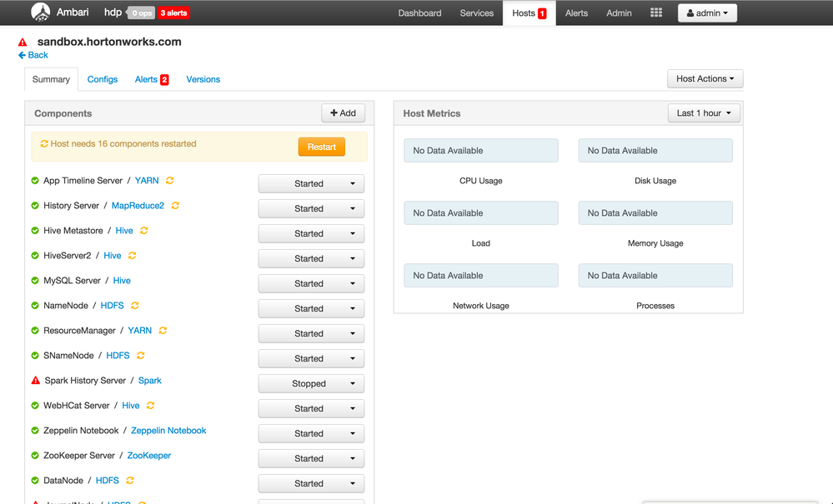Click the Ambari logo icon
833x504 pixels.
40,12
